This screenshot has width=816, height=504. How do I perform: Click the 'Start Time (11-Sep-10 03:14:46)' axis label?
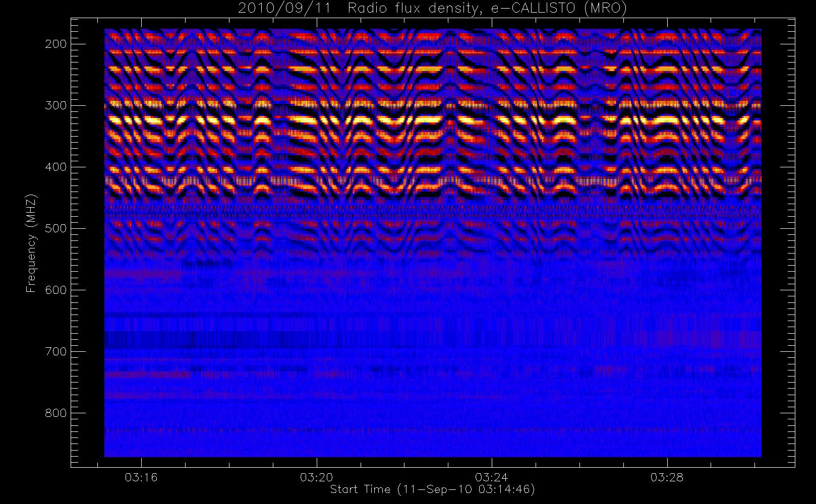(432, 489)
